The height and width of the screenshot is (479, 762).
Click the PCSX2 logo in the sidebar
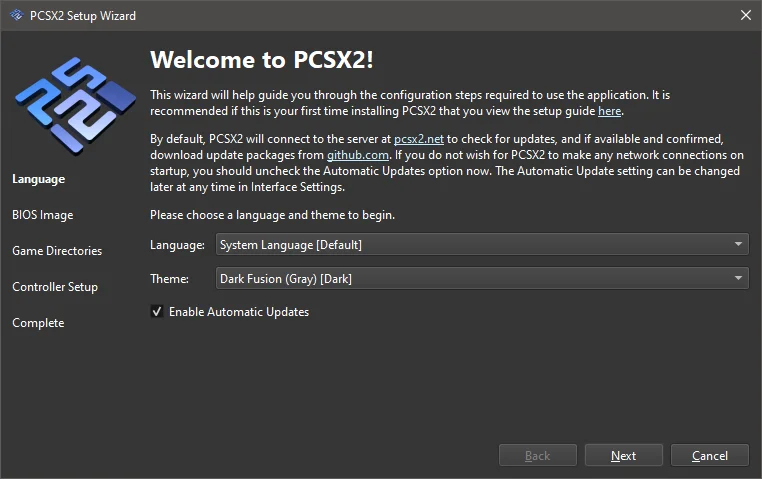pyautogui.click(x=75, y=106)
